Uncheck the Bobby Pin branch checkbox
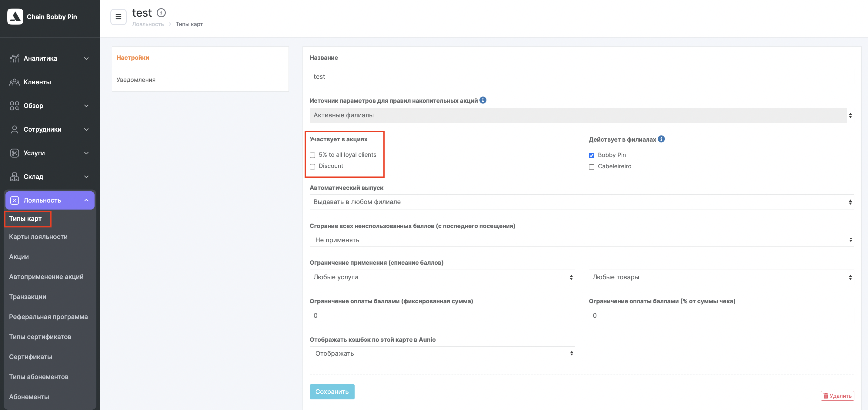The width and height of the screenshot is (868, 410). pyautogui.click(x=591, y=156)
